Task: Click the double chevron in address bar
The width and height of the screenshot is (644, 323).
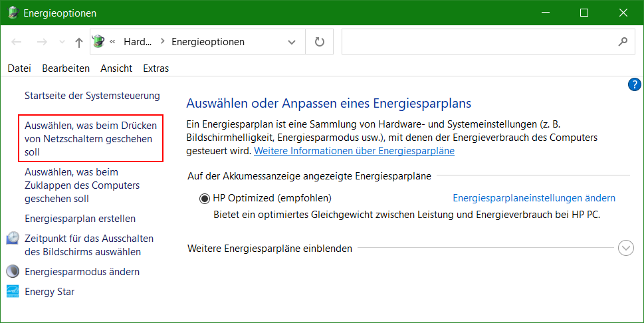Action: point(112,41)
